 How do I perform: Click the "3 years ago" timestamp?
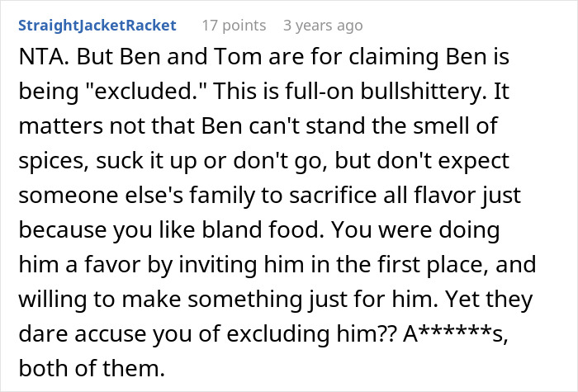tap(323, 26)
